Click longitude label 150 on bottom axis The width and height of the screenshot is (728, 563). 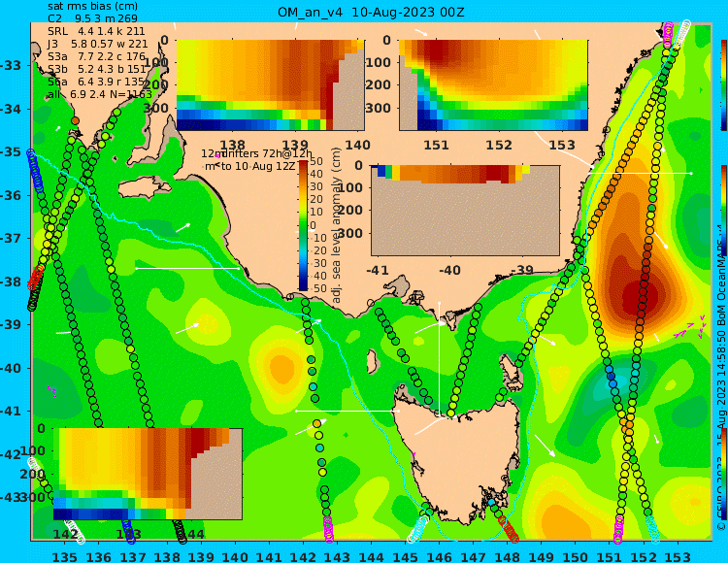pos(576,556)
